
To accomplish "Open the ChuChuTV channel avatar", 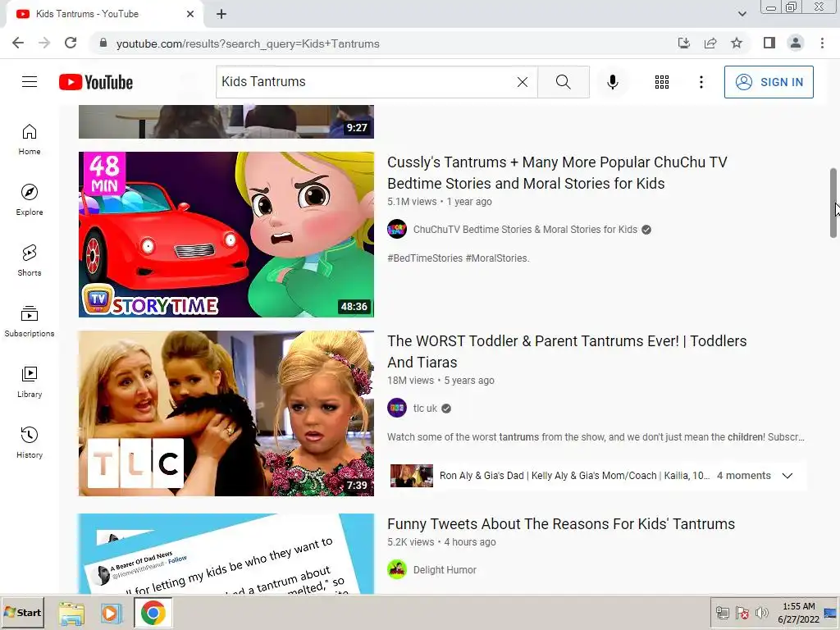I will click(397, 230).
